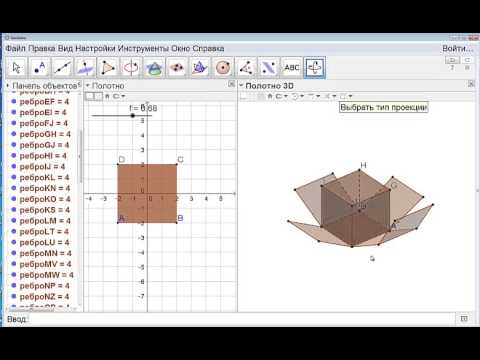The height and width of the screenshot is (360, 480).
Task: Click point H in the 3D view
Action: click(359, 170)
